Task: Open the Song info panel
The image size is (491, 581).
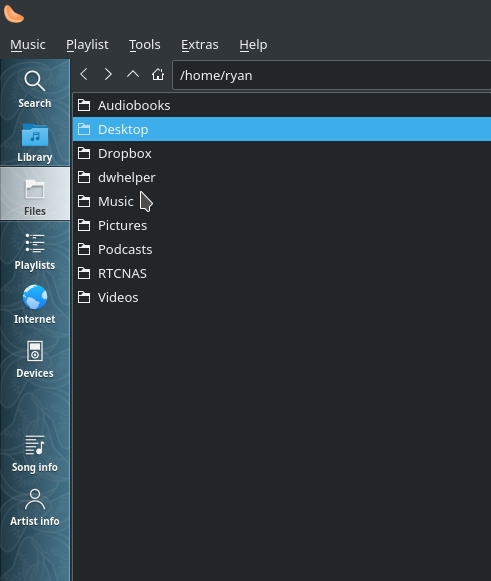Action: click(x=35, y=453)
